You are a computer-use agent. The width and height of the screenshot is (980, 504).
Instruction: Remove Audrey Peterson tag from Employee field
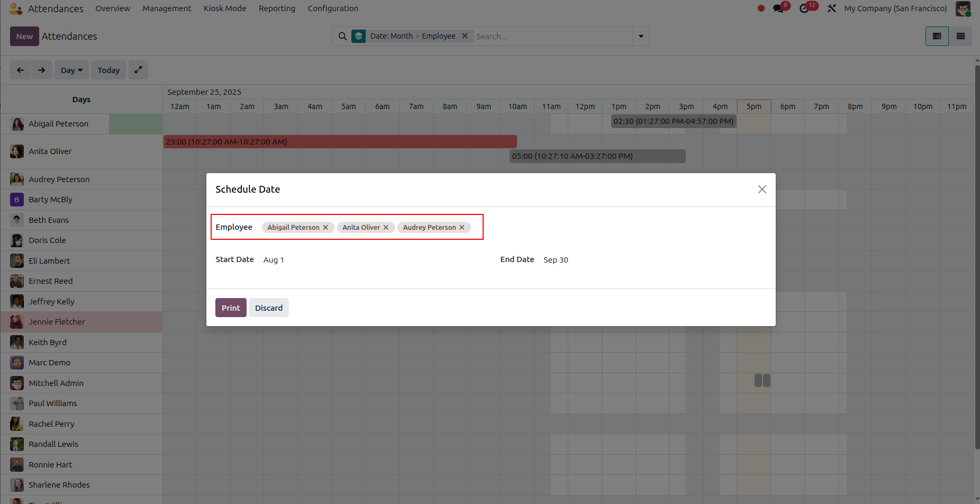tap(462, 227)
